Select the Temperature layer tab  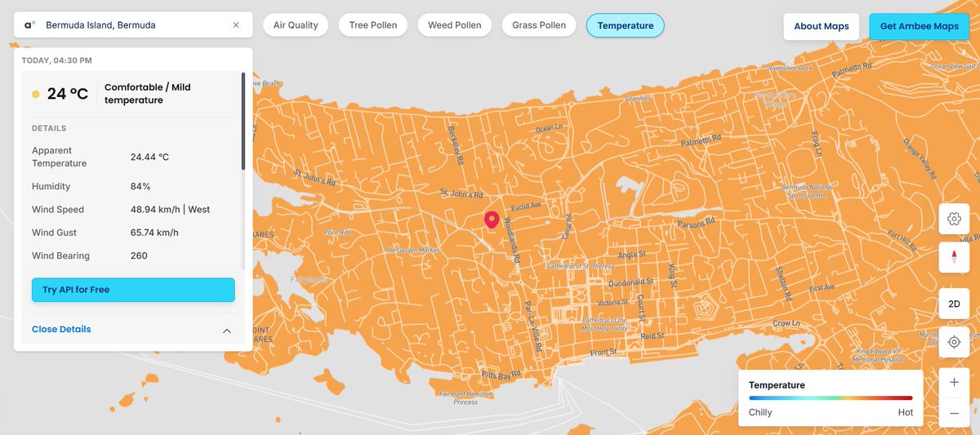(x=626, y=25)
